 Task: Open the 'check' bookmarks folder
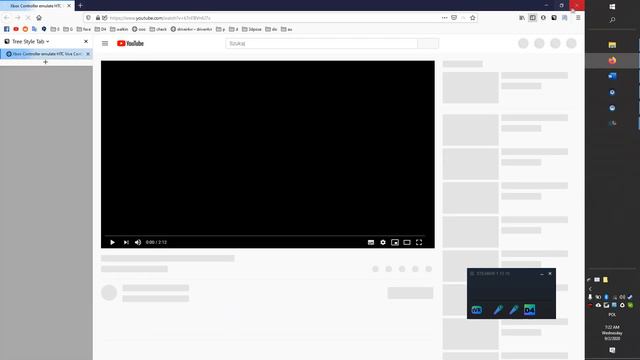coord(158,29)
